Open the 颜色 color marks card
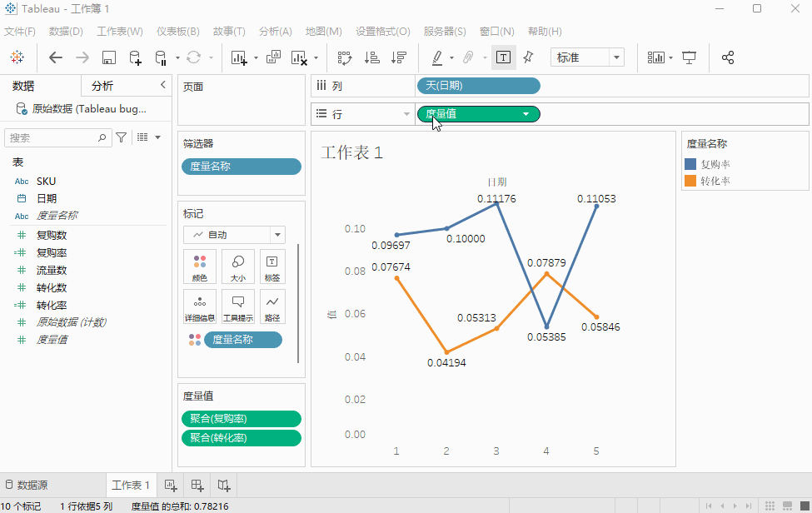Viewport: 812px width, 513px height. pyautogui.click(x=200, y=267)
